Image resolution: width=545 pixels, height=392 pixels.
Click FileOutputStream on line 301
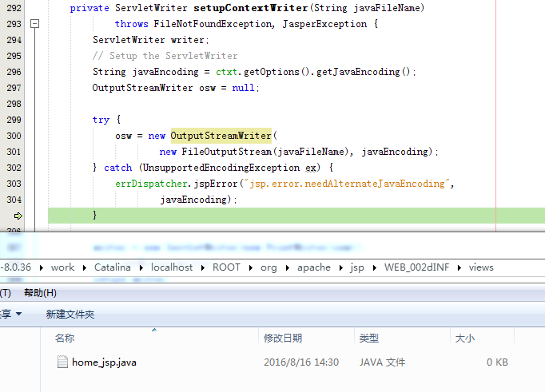227,152
